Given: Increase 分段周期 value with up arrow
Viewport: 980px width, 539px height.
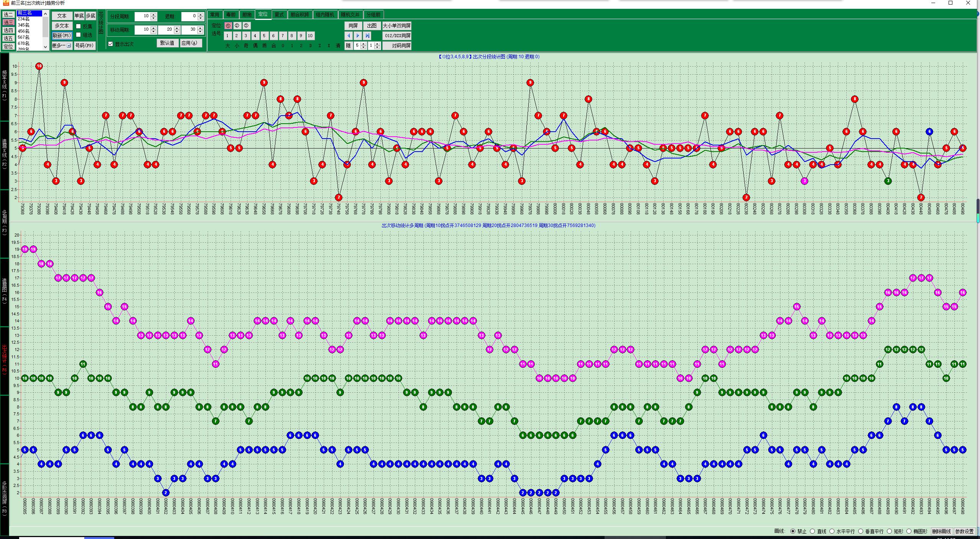Looking at the screenshot, I should pos(154,15).
